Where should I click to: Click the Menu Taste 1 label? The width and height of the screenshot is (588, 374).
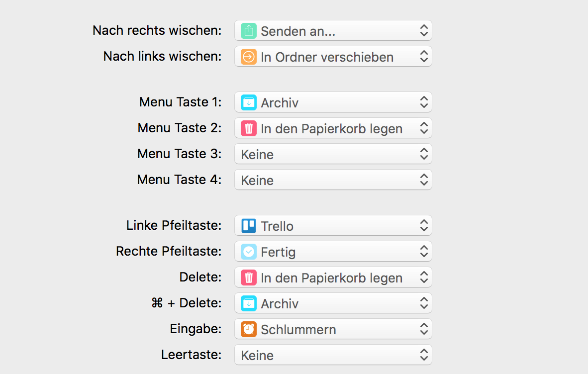click(x=181, y=102)
